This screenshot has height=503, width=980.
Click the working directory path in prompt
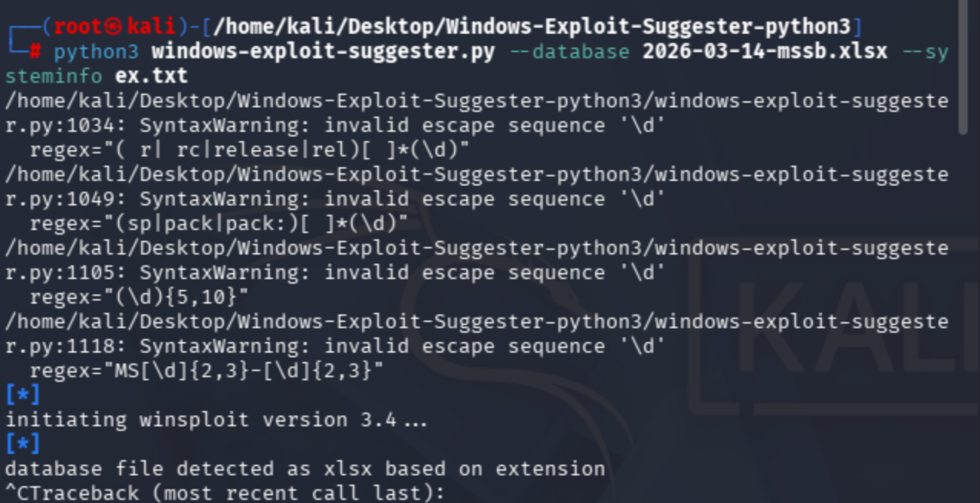click(533, 28)
